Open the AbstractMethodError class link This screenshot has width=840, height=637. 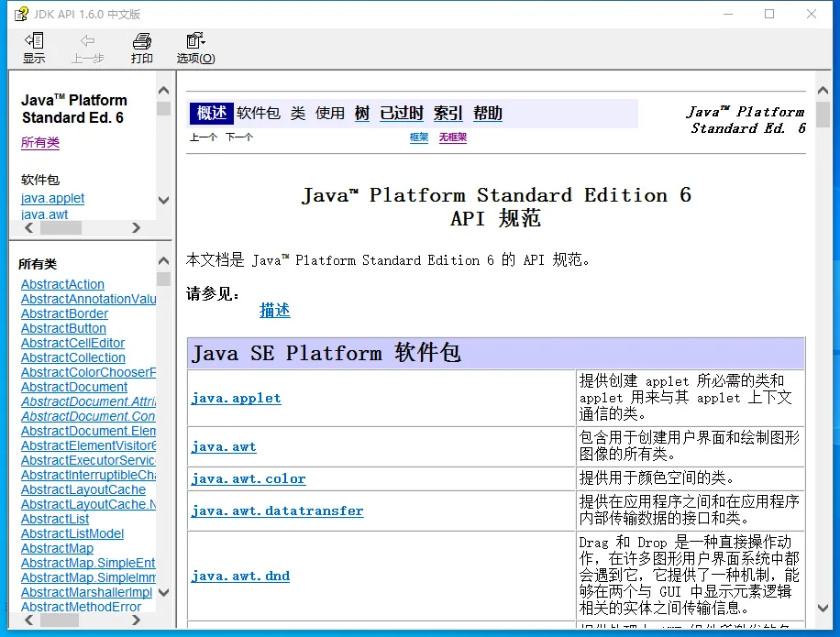coord(81,607)
